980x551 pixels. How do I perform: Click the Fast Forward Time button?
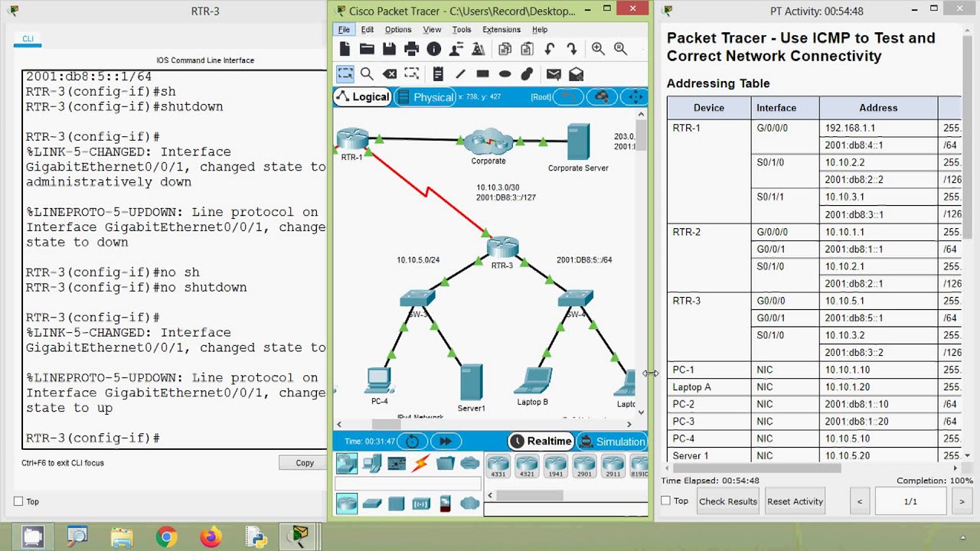tap(445, 441)
